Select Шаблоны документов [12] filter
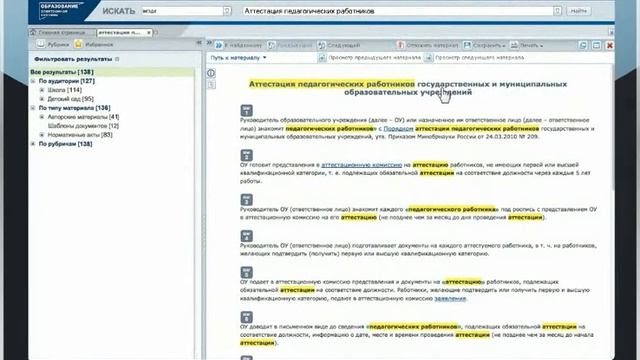The width and height of the screenshot is (640, 360). [x=83, y=126]
